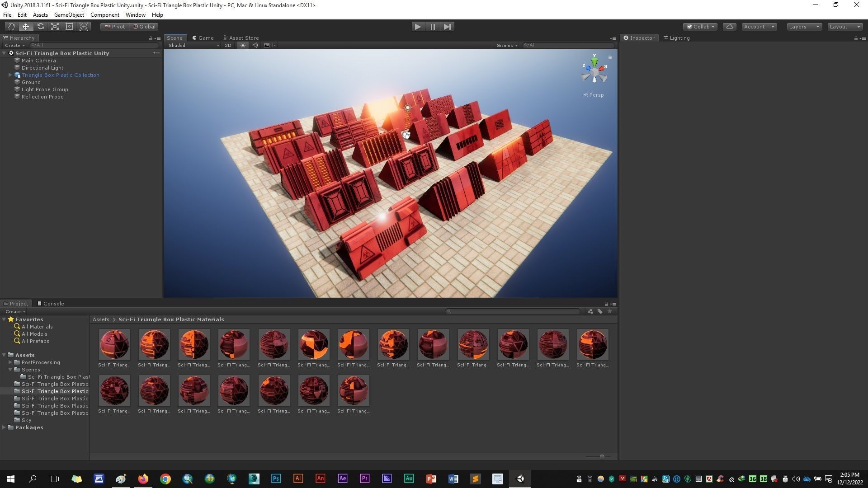Toggle scene audio speaker icon
The width and height of the screenshot is (868, 488).
coord(255,45)
